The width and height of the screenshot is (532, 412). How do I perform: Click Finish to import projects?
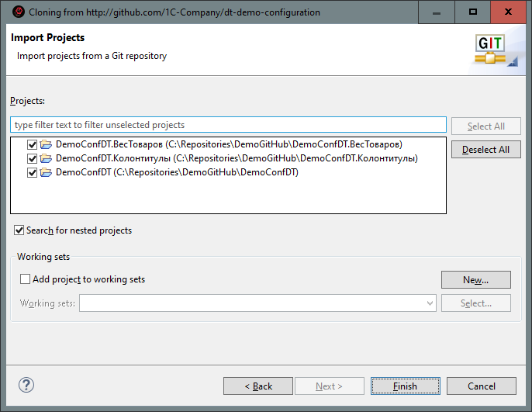[405, 386]
